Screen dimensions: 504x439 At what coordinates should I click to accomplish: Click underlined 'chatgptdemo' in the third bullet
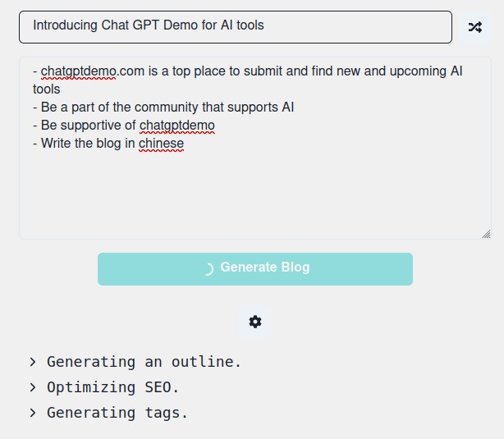click(176, 126)
